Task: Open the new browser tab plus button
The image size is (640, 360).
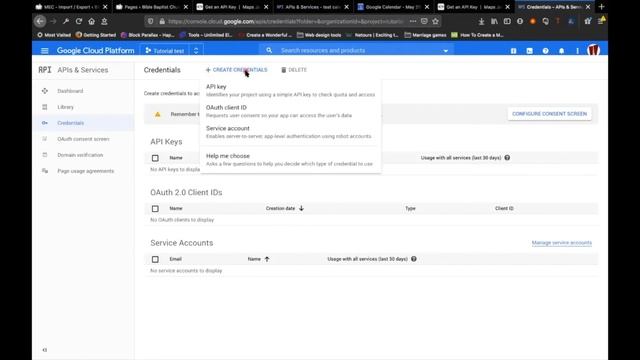Action: pyautogui.click(x=601, y=7)
